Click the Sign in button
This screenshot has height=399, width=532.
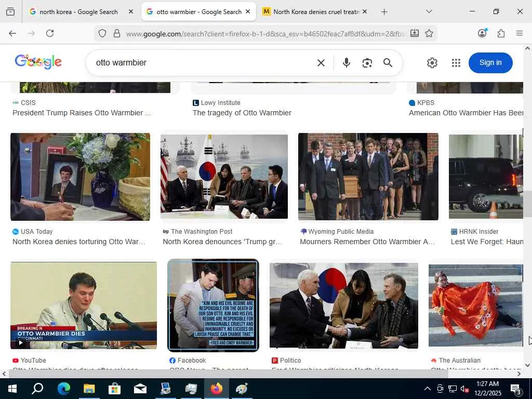[x=490, y=63]
